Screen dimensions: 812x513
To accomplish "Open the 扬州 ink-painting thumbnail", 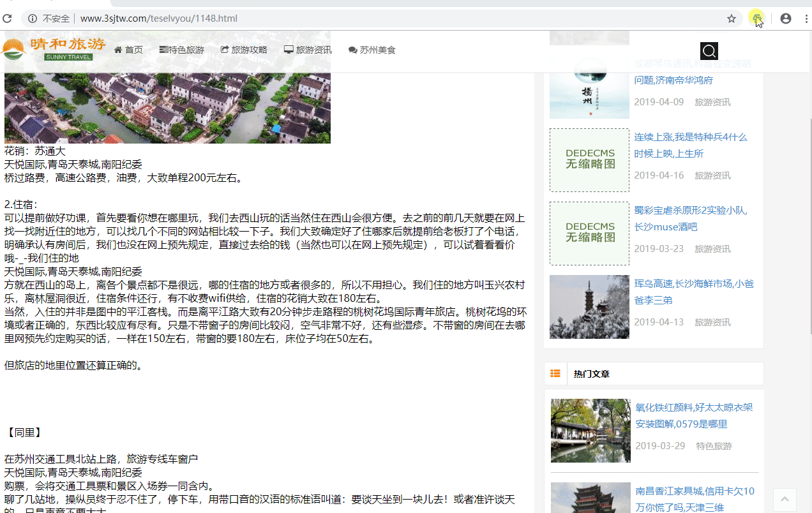I will (x=589, y=87).
